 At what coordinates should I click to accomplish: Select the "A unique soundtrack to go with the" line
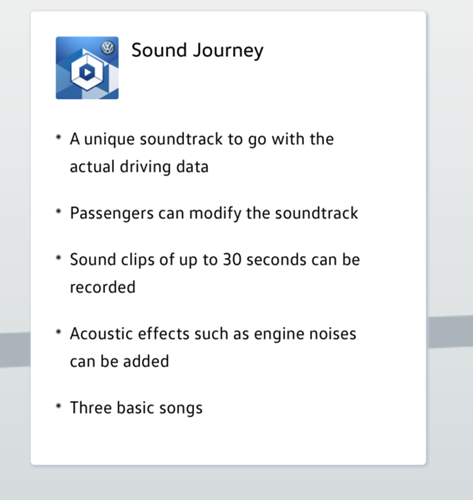point(202,139)
